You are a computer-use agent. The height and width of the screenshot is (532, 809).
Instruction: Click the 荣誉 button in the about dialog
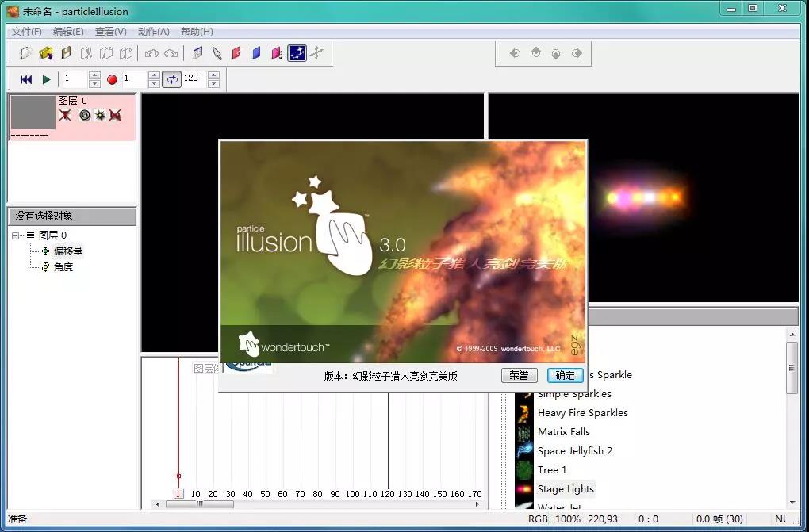pos(519,376)
